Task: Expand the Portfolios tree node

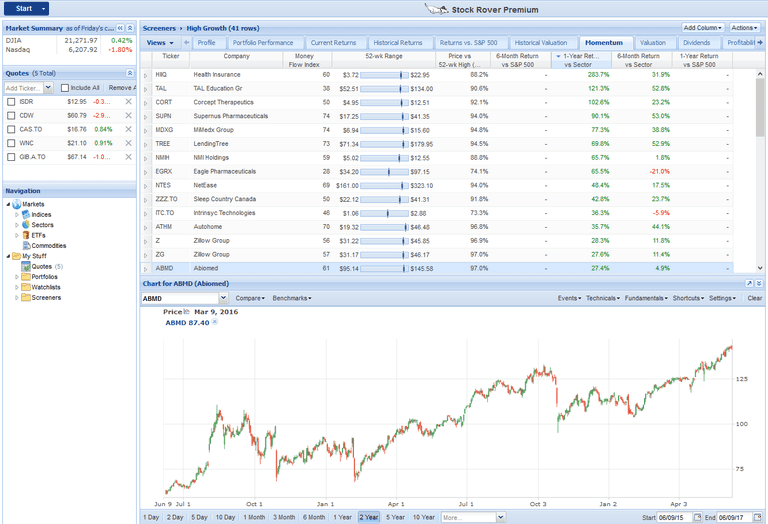Action: (x=17, y=277)
